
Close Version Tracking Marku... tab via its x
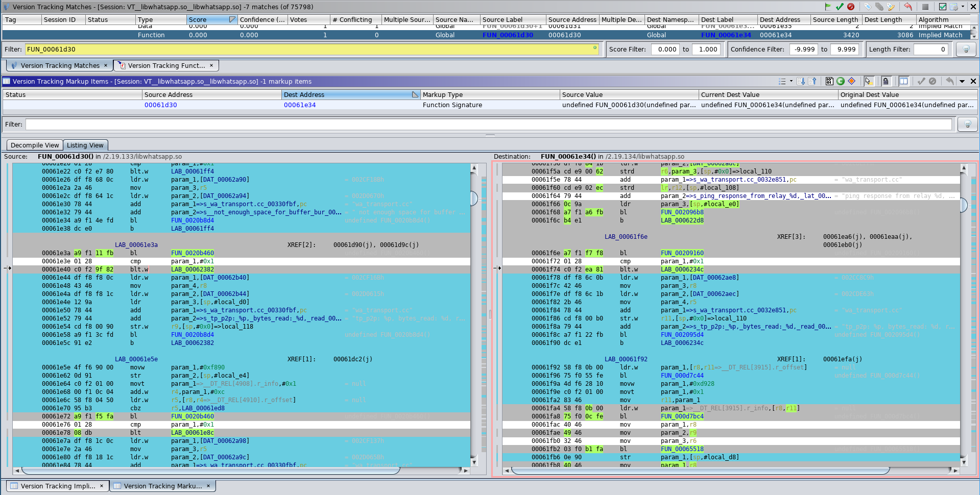[x=208, y=486]
